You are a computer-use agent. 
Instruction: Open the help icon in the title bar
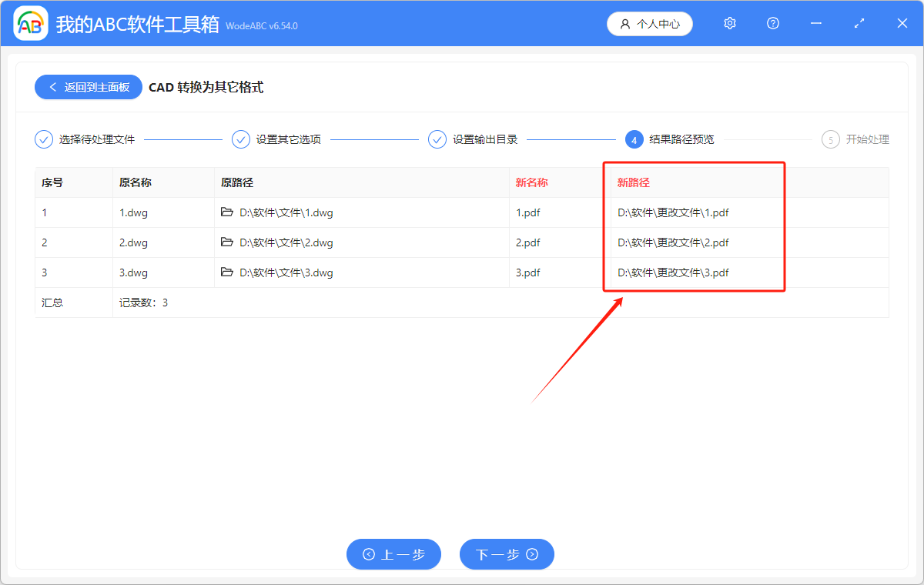click(x=772, y=23)
